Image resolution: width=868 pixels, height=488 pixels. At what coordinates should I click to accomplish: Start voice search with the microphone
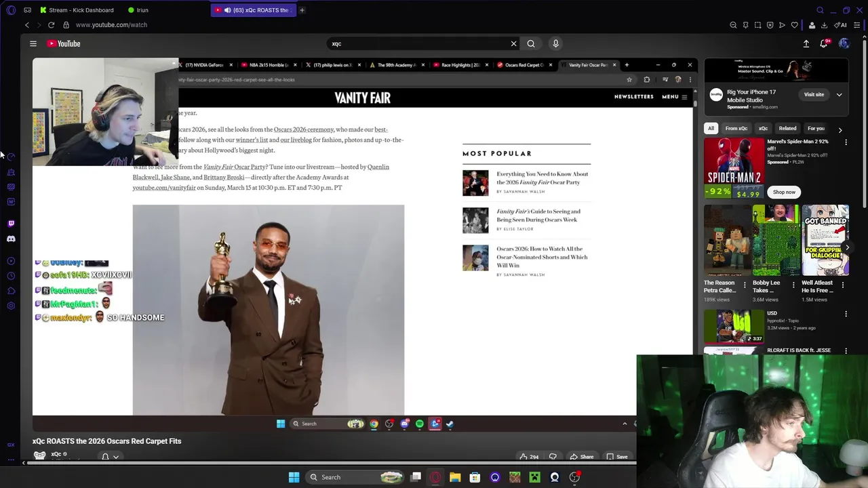(x=555, y=43)
